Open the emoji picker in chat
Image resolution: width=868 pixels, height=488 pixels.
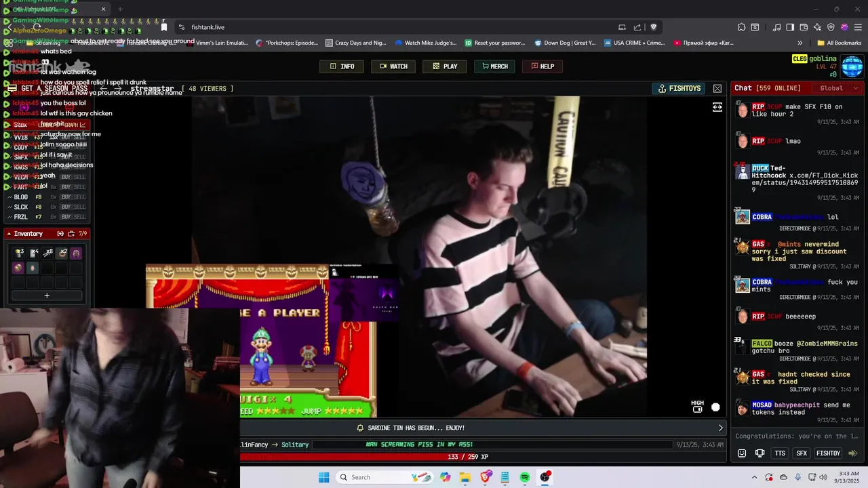coord(742,453)
